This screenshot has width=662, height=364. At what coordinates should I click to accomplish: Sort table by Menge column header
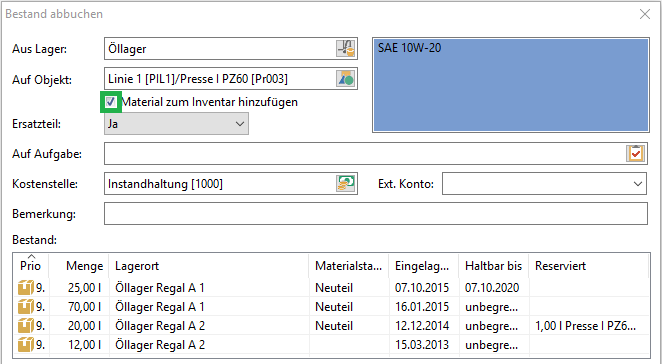coord(79,266)
